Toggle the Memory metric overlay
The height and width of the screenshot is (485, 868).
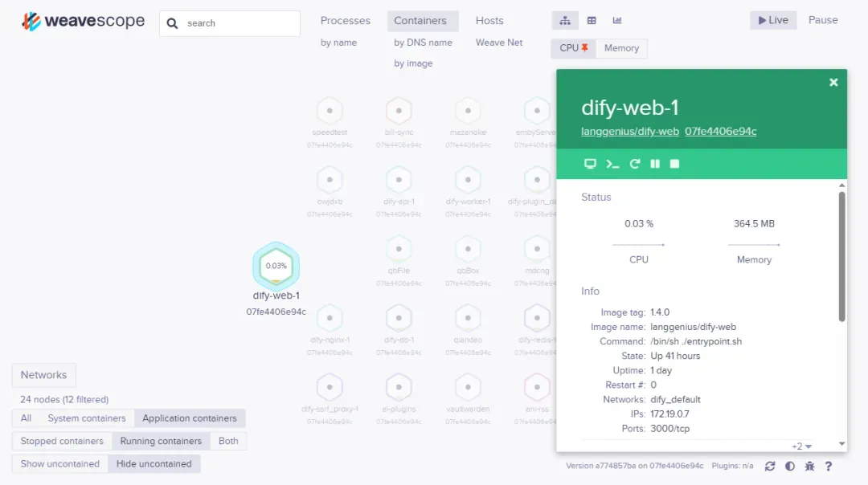[621, 48]
